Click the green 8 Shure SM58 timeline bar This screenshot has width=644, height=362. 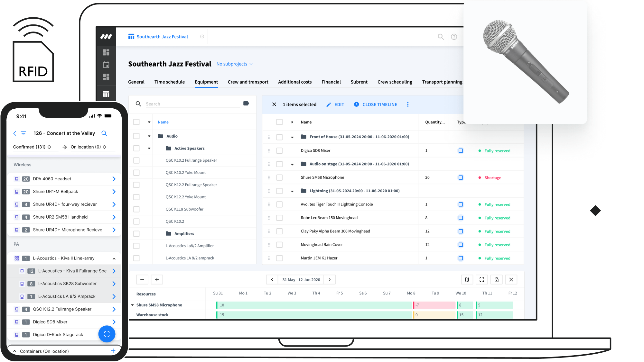pos(465,305)
